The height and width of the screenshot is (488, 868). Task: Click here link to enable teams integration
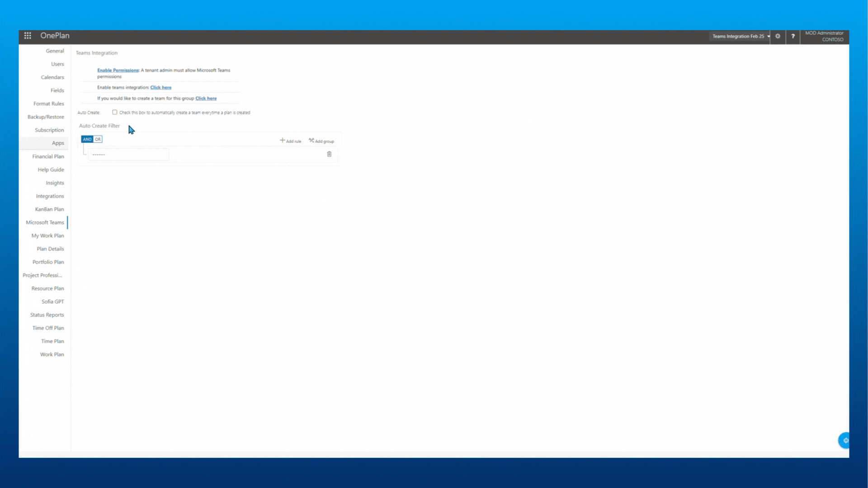click(160, 87)
